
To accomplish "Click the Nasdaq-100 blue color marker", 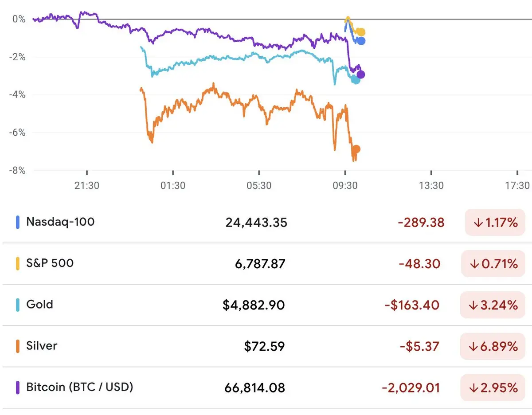I will 18,222.
